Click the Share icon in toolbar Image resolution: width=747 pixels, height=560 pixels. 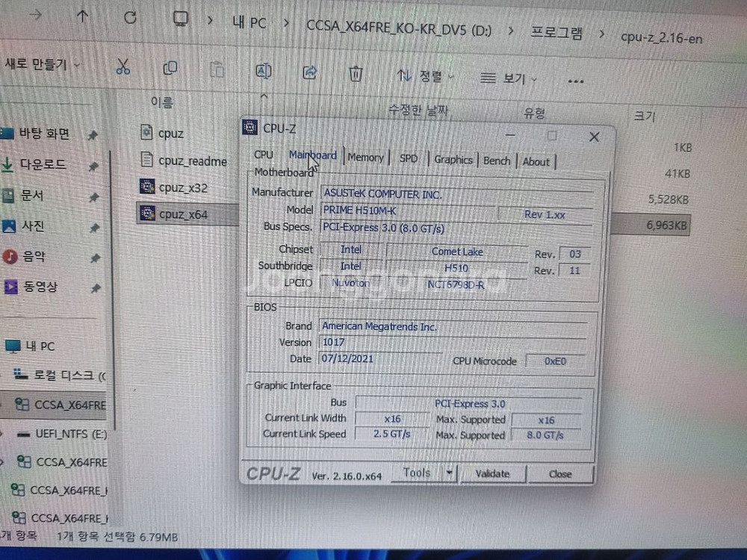(x=309, y=72)
